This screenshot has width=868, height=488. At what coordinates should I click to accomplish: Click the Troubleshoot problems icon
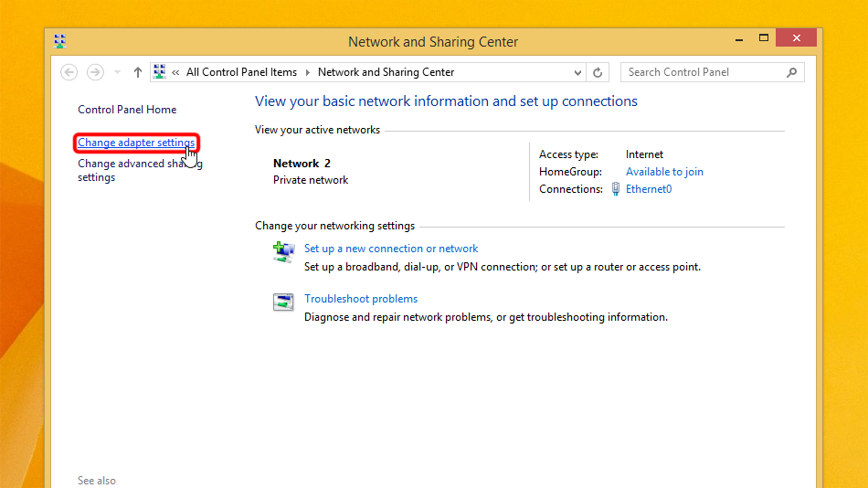click(283, 302)
